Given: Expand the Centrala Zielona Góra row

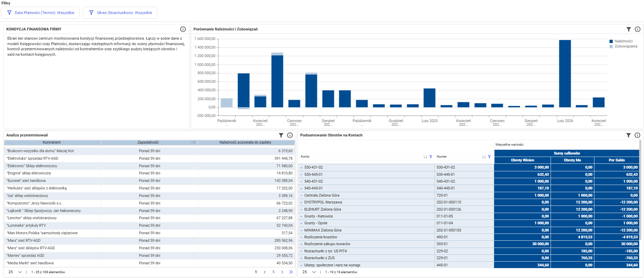Looking at the screenshot, I should pyautogui.click(x=301, y=196).
